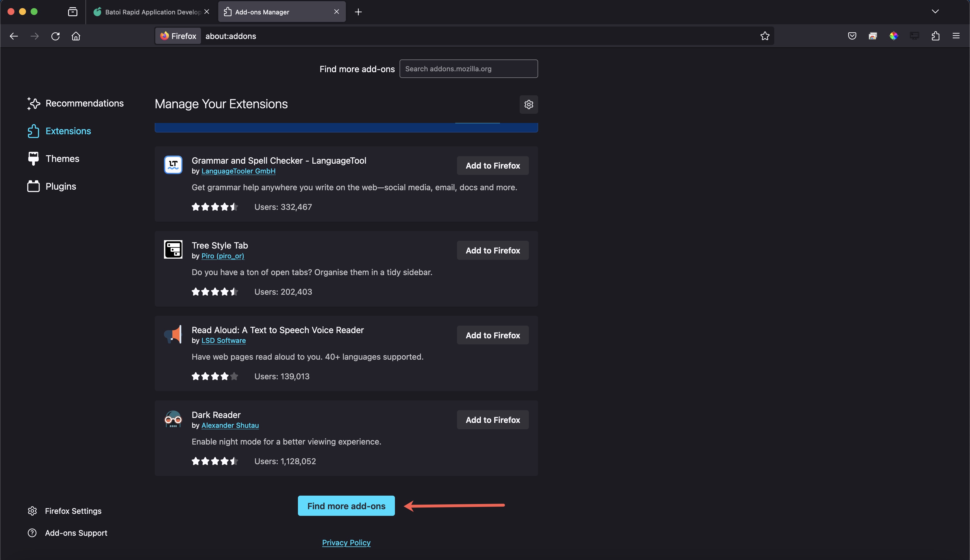The height and width of the screenshot is (560, 970).
Task: Click the forward navigation arrow
Action: click(x=35, y=36)
